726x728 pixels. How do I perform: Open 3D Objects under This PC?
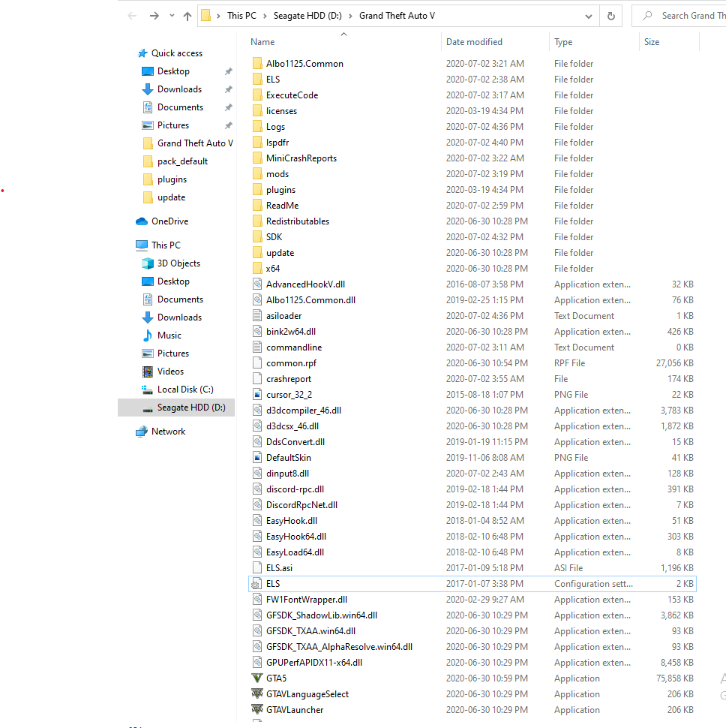pyautogui.click(x=178, y=263)
